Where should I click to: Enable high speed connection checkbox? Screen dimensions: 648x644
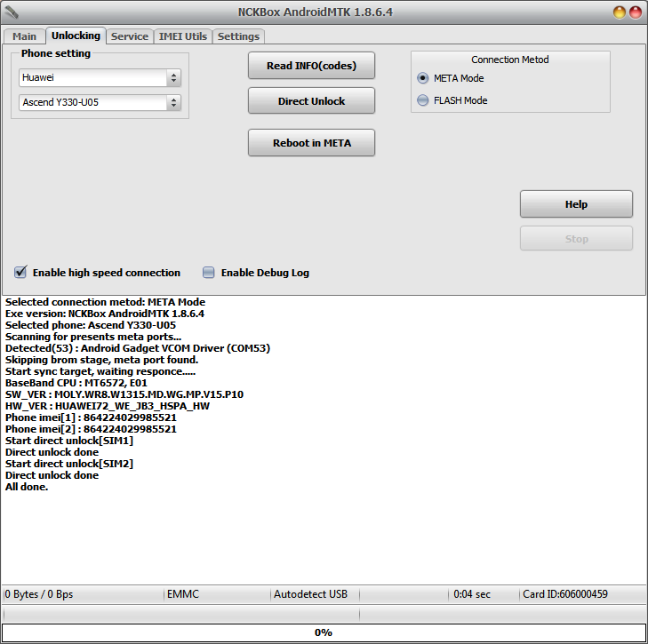(21, 273)
